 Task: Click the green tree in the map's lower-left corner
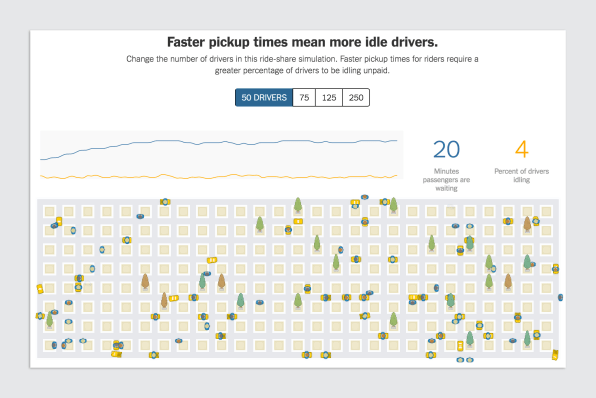49,320
